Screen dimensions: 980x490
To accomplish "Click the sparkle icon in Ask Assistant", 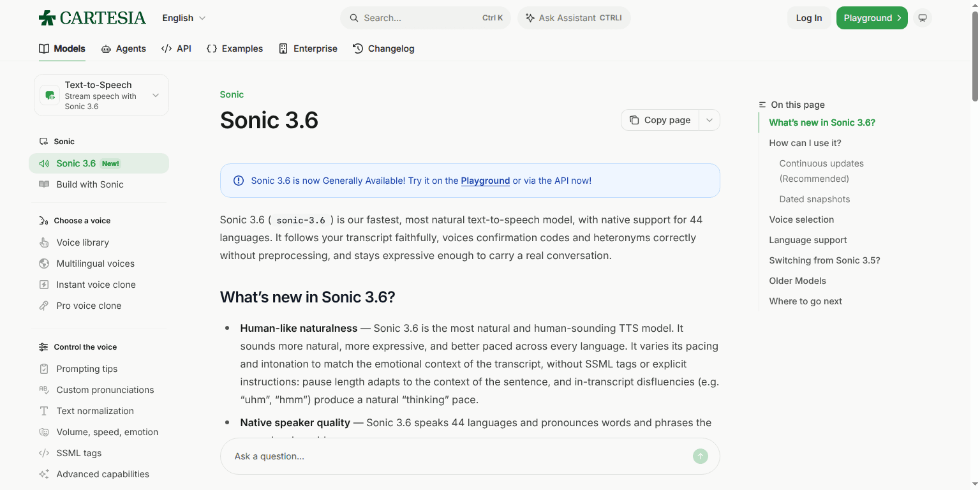I will tap(530, 18).
